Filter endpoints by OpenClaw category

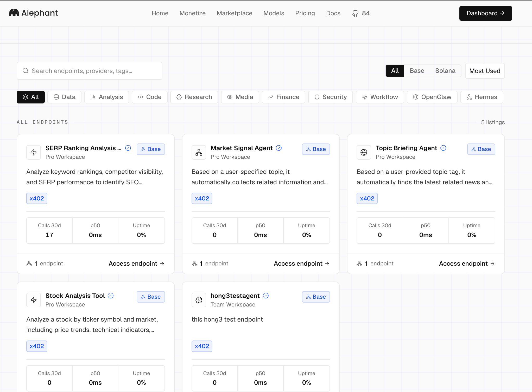[x=432, y=97]
